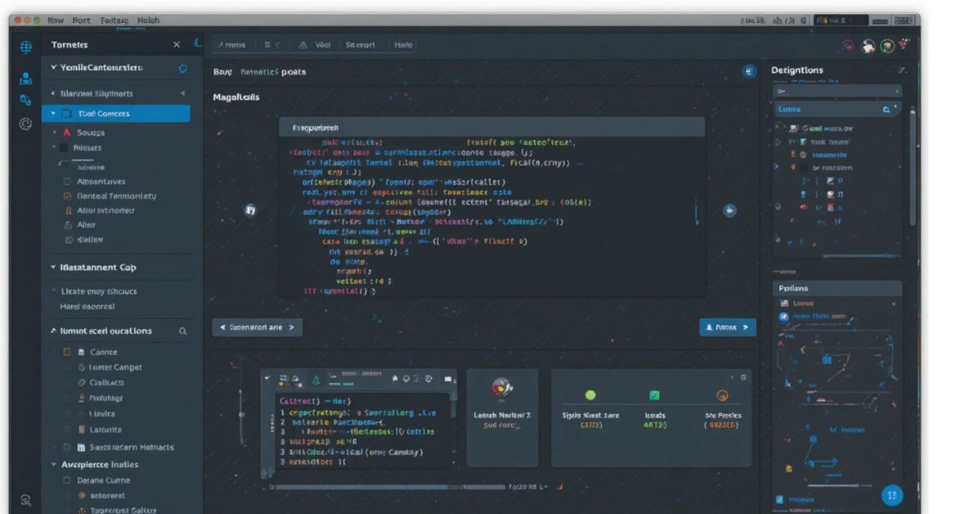Click the Hard esoored link in sidebar
The width and height of the screenshot is (980, 514).
(87, 307)
